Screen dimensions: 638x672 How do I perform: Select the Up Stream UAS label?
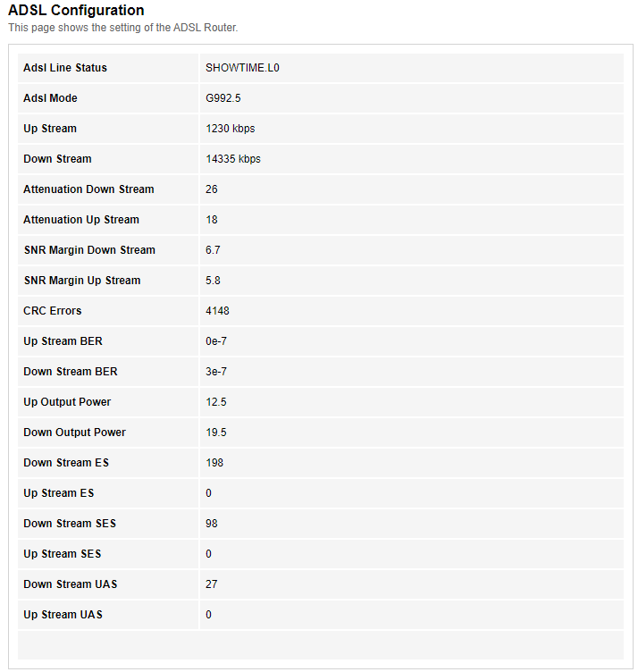63,615
